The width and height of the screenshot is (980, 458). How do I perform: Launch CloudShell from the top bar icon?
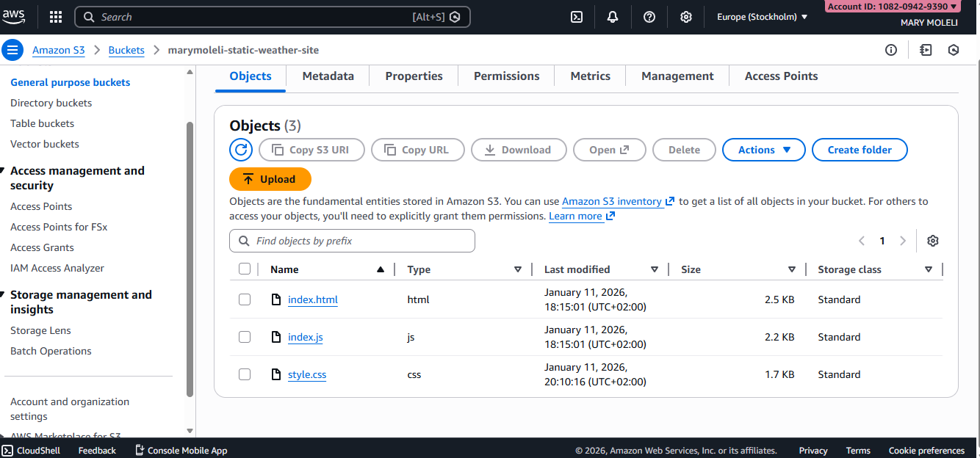pyautogui.click(x=577, y=17)
